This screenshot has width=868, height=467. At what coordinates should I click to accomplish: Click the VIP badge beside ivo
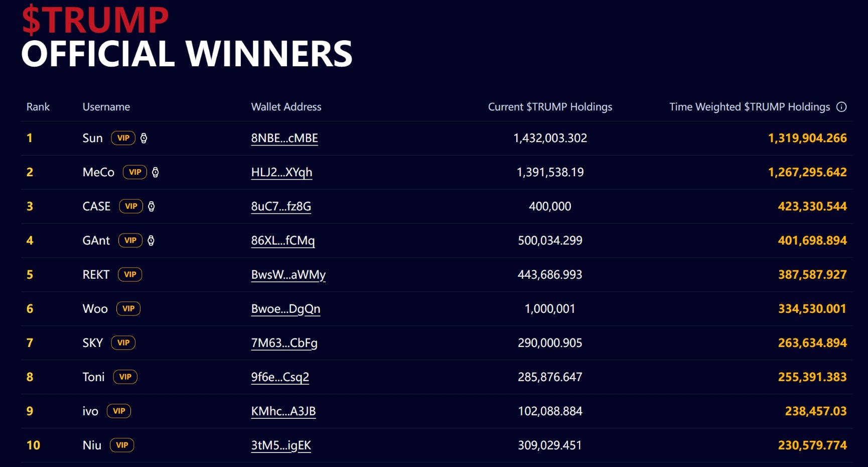point(119,411)
